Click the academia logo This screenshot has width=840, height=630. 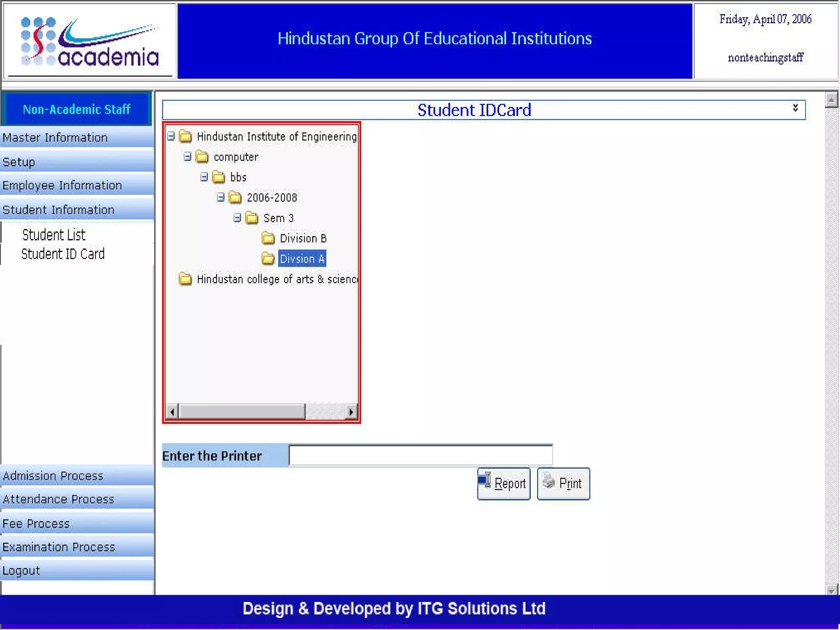89,42
